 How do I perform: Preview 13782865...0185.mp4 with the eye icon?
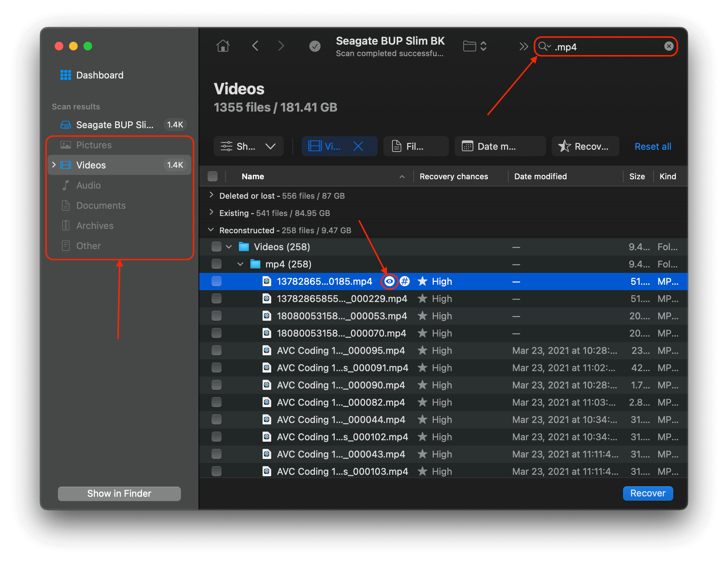tap(389, 281)
